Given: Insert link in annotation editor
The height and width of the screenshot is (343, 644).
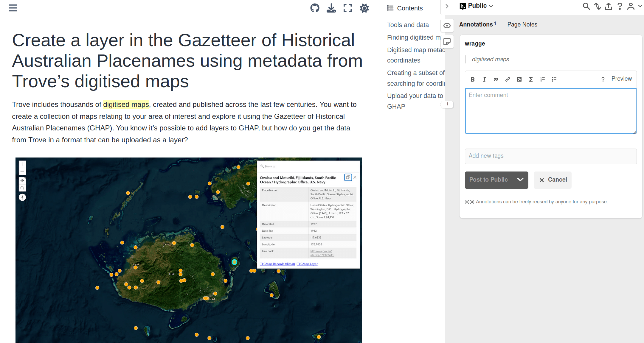Looking at the screenshot, I should tap(508, 79).
